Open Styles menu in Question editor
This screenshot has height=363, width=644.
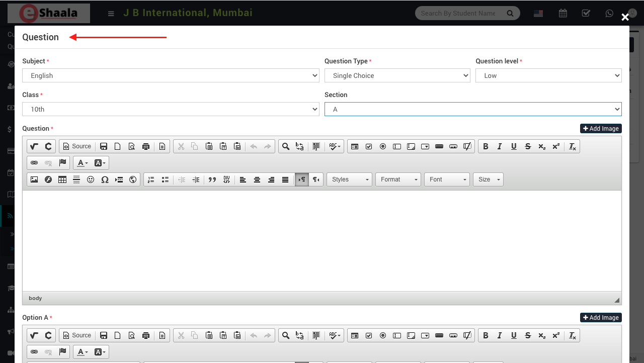point(349,179)
